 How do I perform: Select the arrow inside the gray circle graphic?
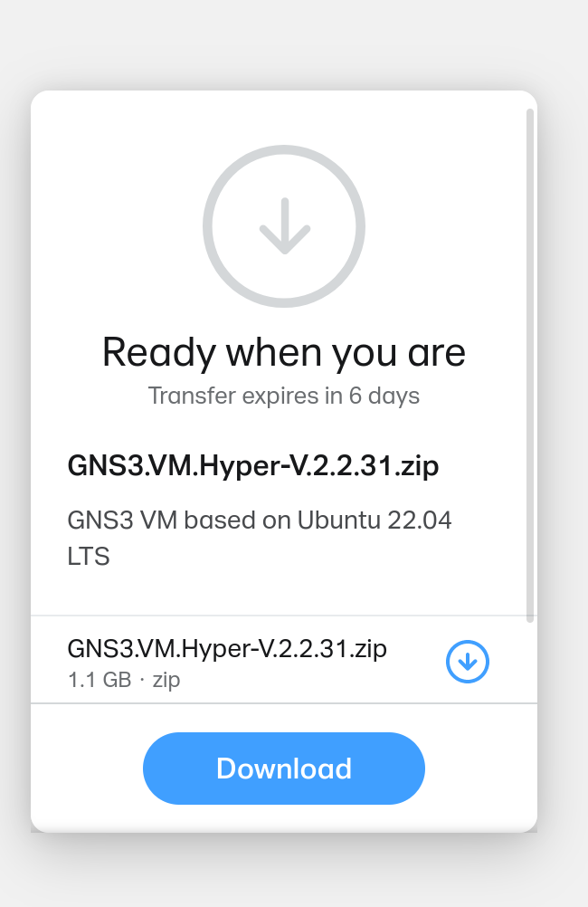[284, 226]
